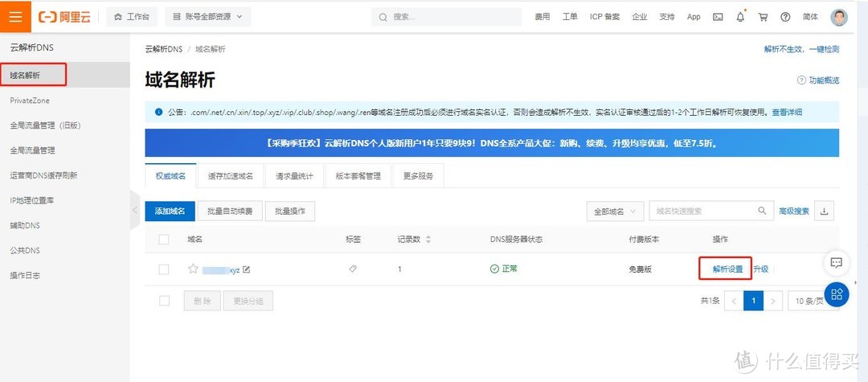The image size is (868, 382).
Task: Sort by 记录数 column arrows
Action: 428,240
